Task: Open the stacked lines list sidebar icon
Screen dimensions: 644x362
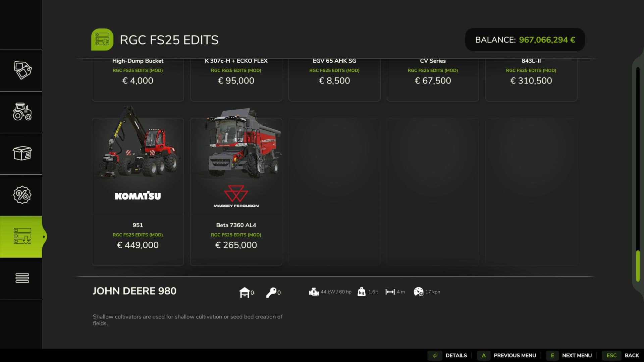Action: (x=22, y=278)
